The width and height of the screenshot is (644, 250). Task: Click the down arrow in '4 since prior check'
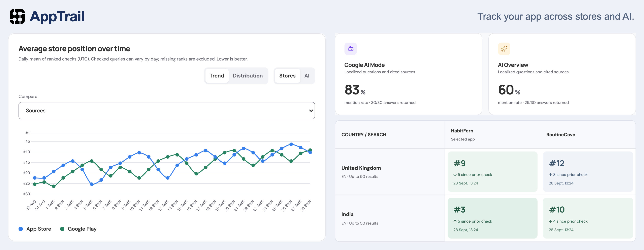coord(550,221)
